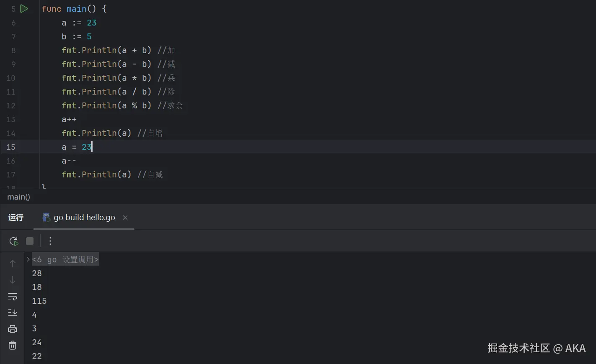Click the folded text 设置调用 in console
The width and height of the screenshot is (596, 364).
pos(79,259)
